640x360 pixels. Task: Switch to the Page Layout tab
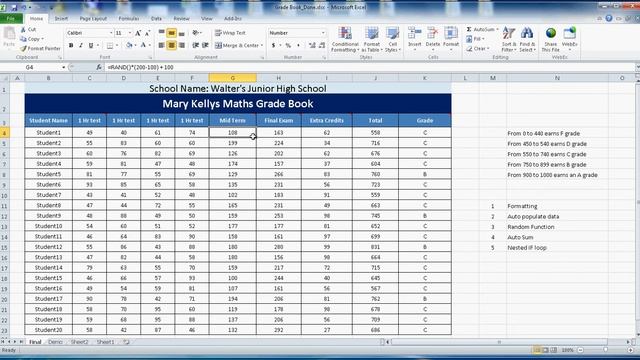click(93, 18)
